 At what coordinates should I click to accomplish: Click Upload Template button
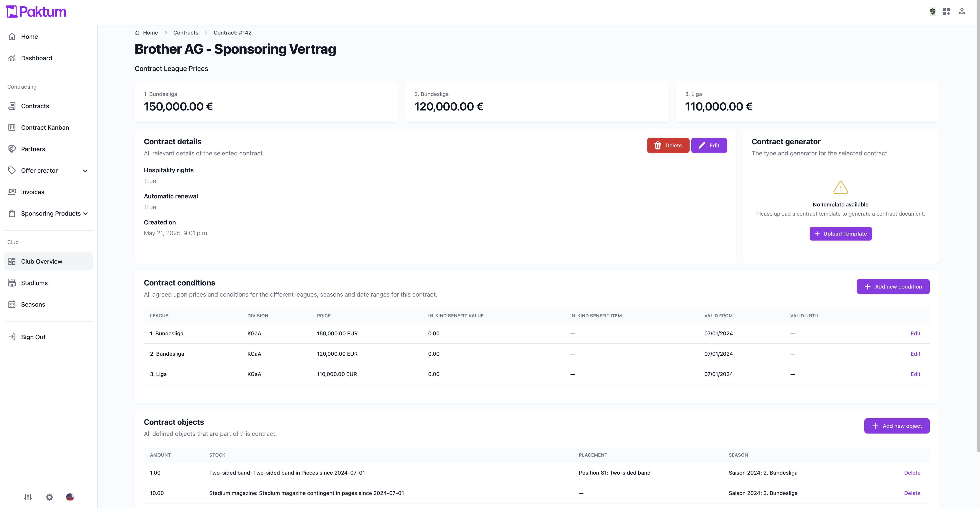tap(840, 234)
